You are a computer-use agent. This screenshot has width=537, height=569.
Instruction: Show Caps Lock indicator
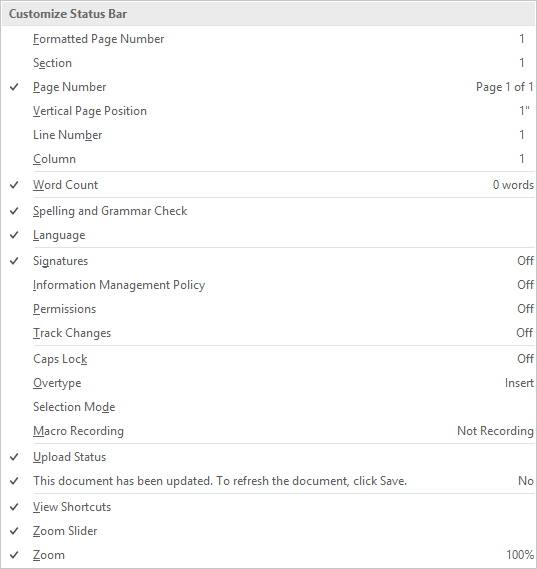pos(268,359)
